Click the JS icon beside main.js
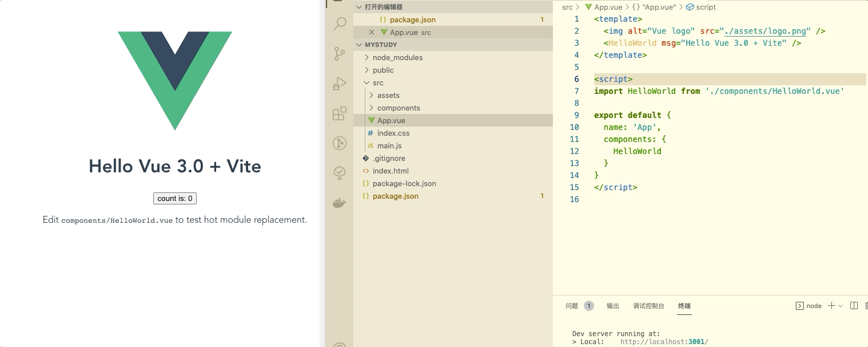 [x=371, y=145]
